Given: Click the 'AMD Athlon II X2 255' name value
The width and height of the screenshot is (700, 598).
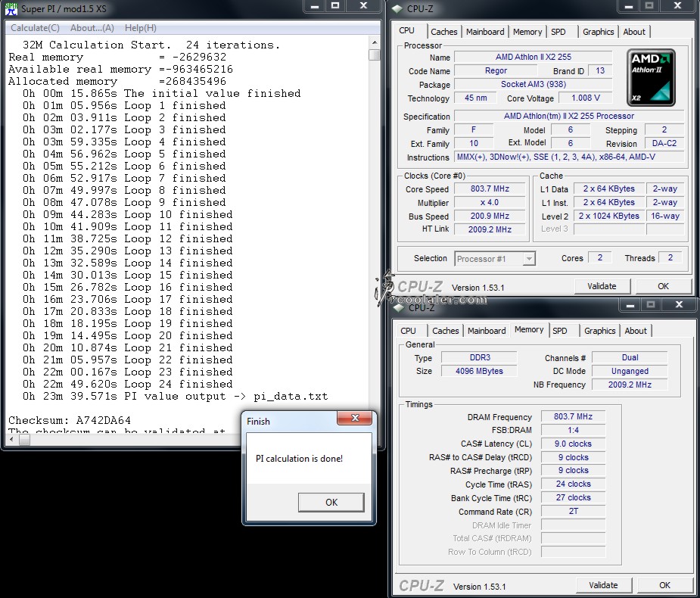Looking at the screenshot, I should pos(533,58).
